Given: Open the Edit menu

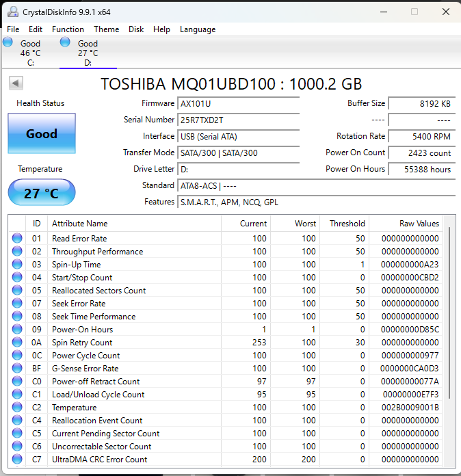Looking at the screenshot, I should 36,29.
